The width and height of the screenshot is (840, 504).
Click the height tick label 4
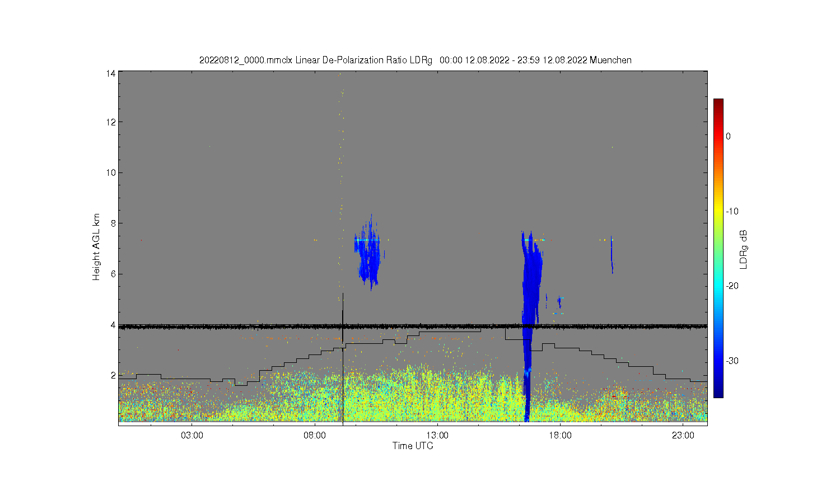point(113,325)
